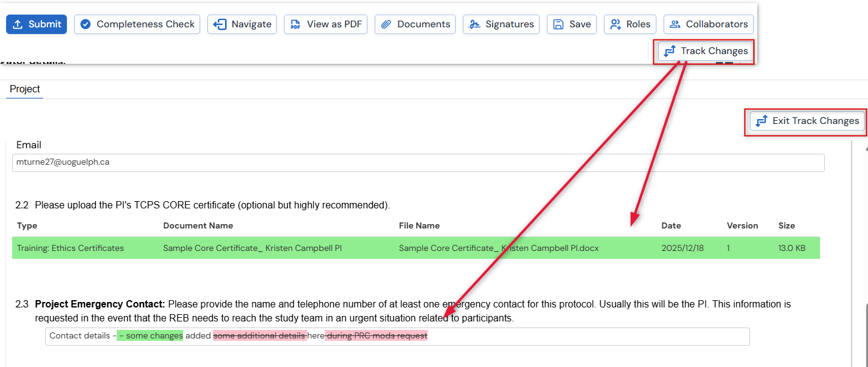The height and width of the screenshot is (367, 868).
Task: Click the File Name column header
Action: point(419,225)
